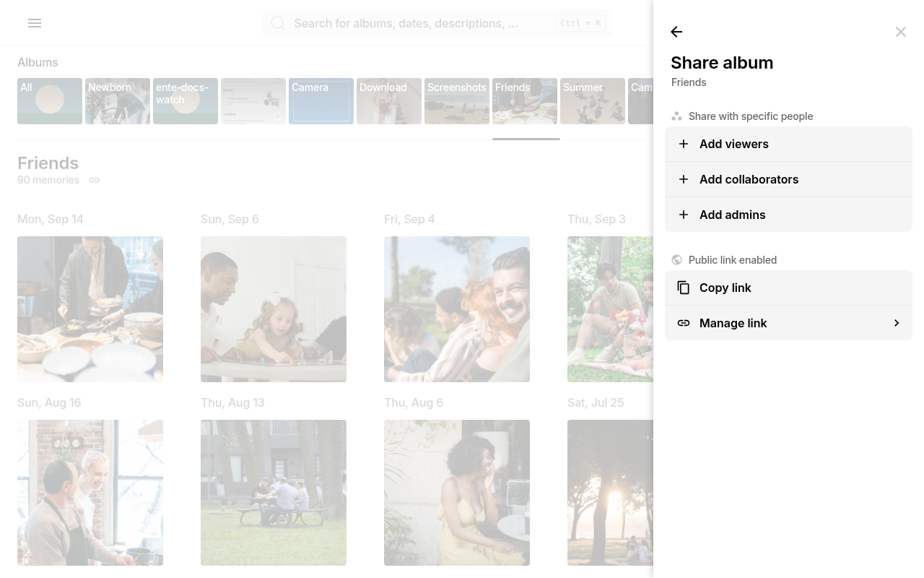Screen dimensions: 924x578
Task: Click the link icon beside Manage link
Action: (684, 323)
